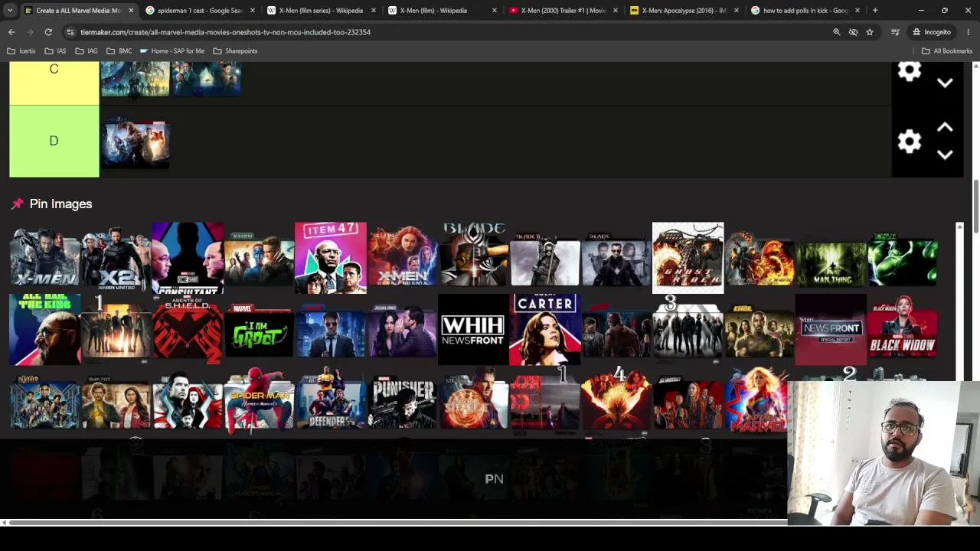Open the BMC bookmark folder
This screenshot has width=980, height=551.
pos(119,51)
